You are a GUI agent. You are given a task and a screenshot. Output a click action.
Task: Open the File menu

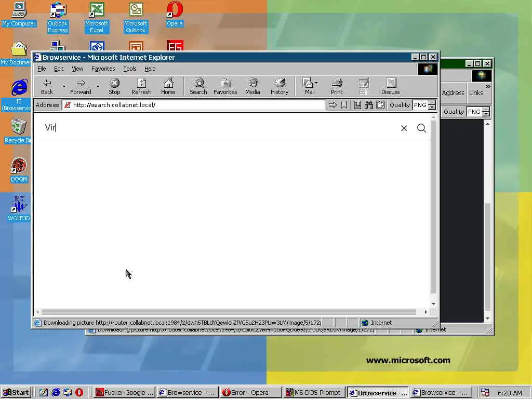click(x=42, y=69)
